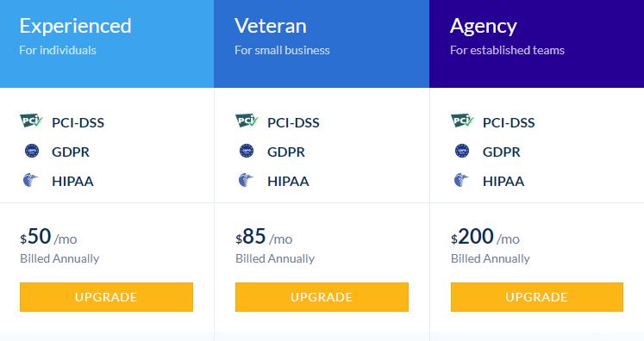Click the PCI icon in the Veteran plan
This screenshot has width=644, height=341.
coord(247,121)
